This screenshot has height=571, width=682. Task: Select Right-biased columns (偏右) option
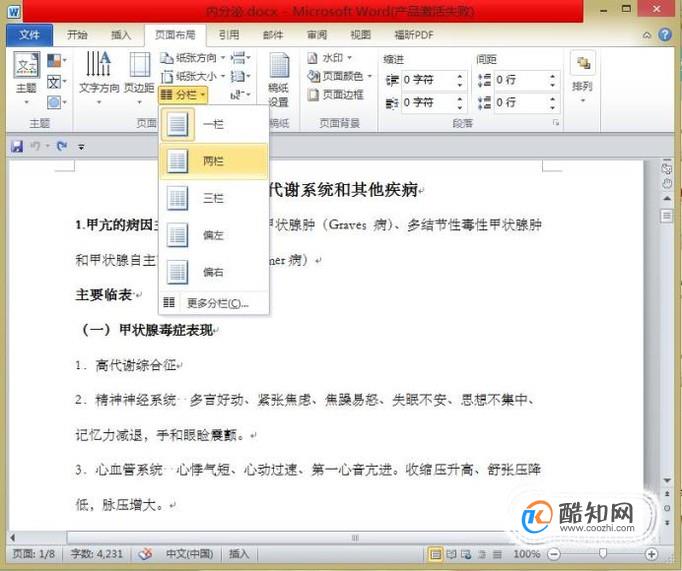214,272
